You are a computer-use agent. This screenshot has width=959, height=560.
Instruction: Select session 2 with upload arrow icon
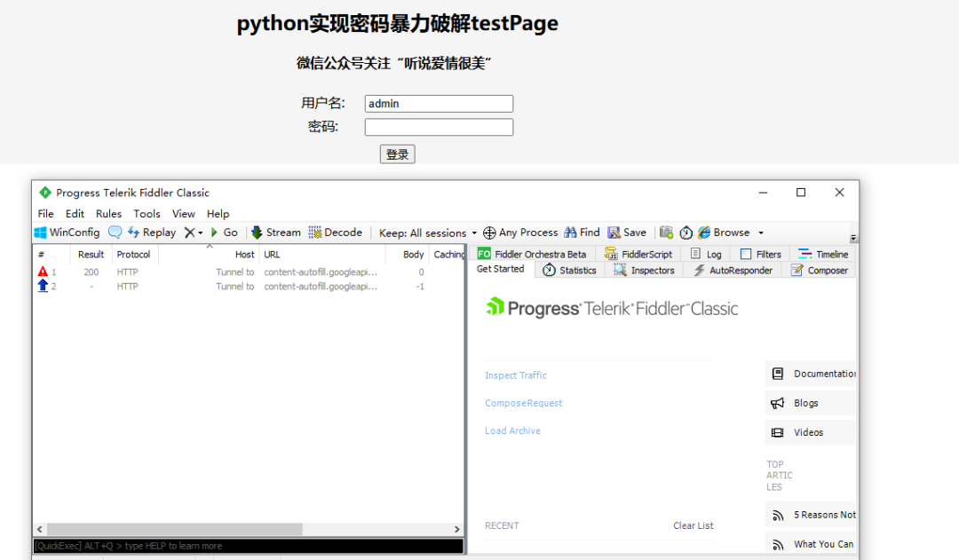[249, 286]
